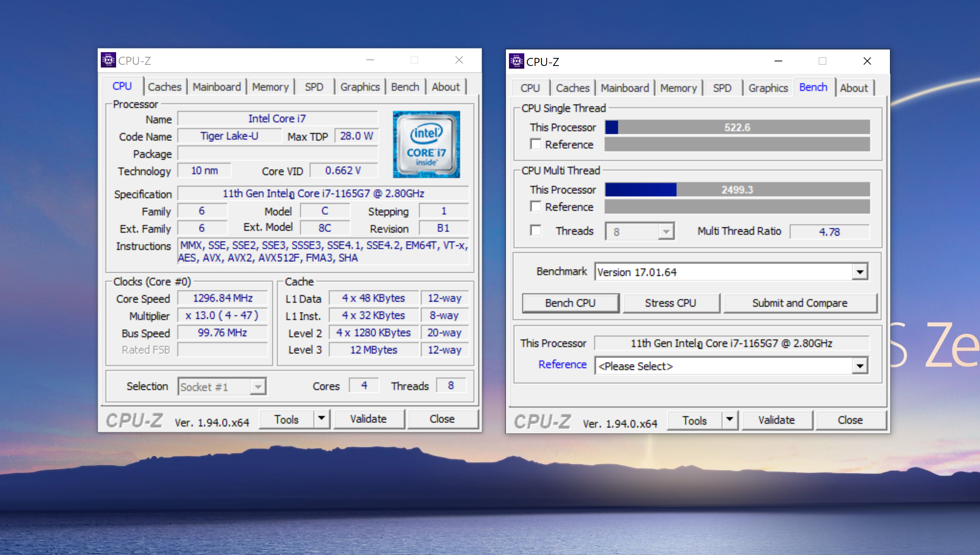
Task: Open Graphics tab in right CPU-Z window
Action: click(x=768, y=88)
